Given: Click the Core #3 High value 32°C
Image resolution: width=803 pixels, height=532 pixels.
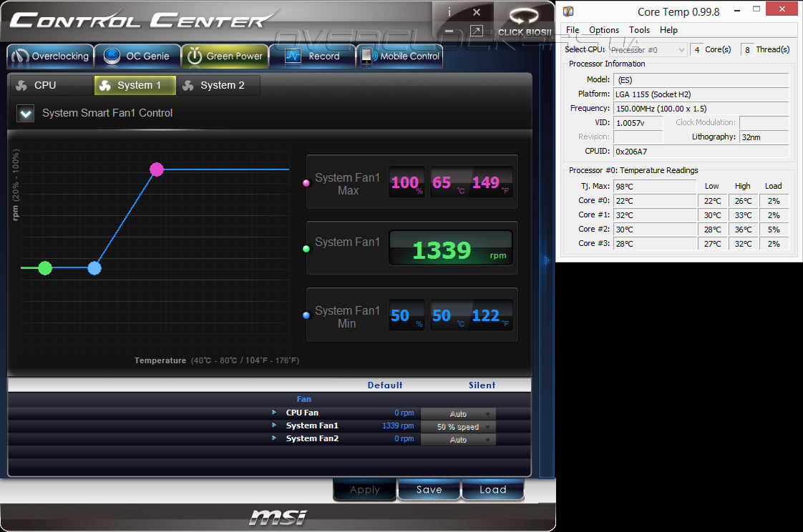Looking at the screenshot, I should point(743,244).
